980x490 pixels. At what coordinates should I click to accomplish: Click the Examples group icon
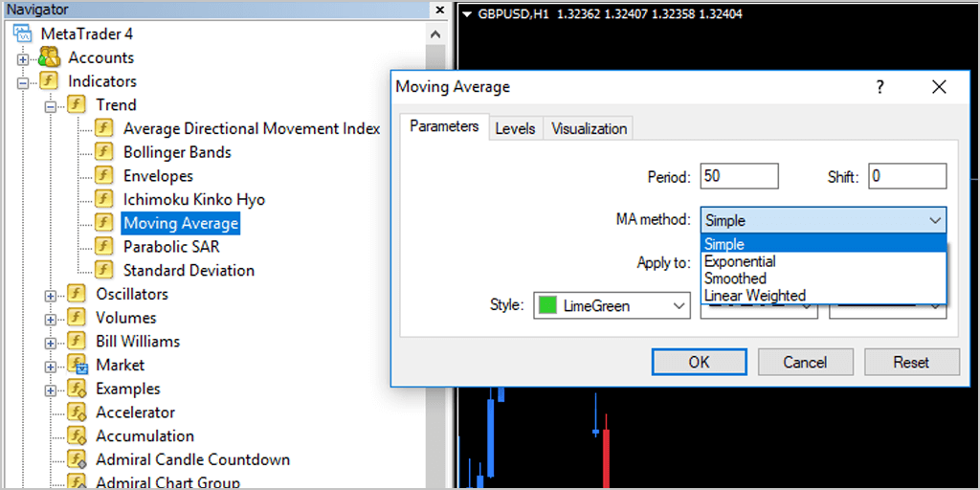pyautogui.click(x=77, y=389)
